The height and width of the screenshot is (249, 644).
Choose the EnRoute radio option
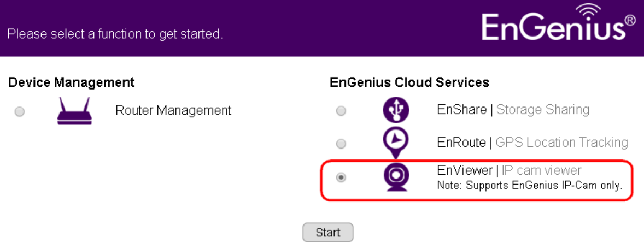click(341, 144)
